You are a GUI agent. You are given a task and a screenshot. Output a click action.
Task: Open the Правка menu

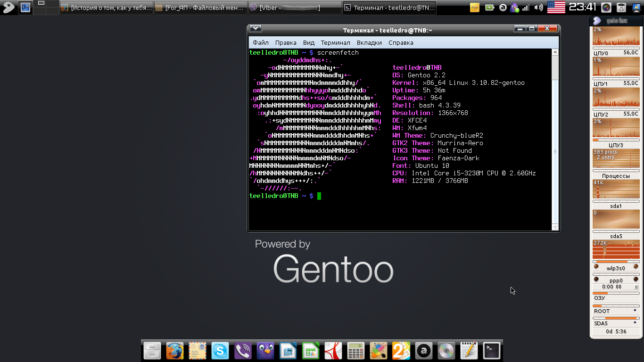pyautogui.click(x=286, y=42)
